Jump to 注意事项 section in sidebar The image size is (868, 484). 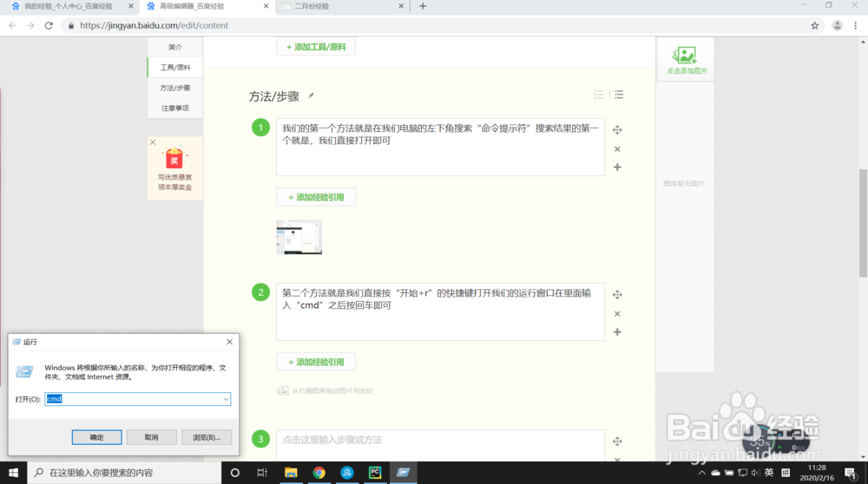click(175, 108)
